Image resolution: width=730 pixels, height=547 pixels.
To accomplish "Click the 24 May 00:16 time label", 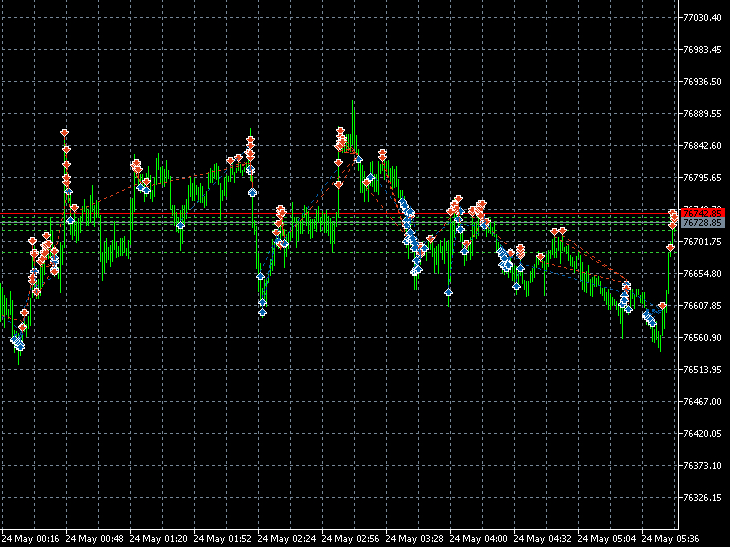I will [x=31, y=539].
